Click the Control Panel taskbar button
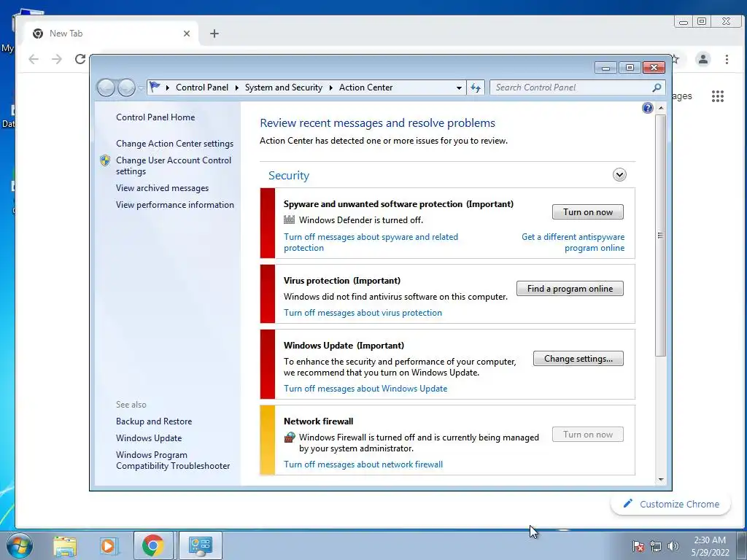Viewport: 747px width, 560px height. pos(200,545)
